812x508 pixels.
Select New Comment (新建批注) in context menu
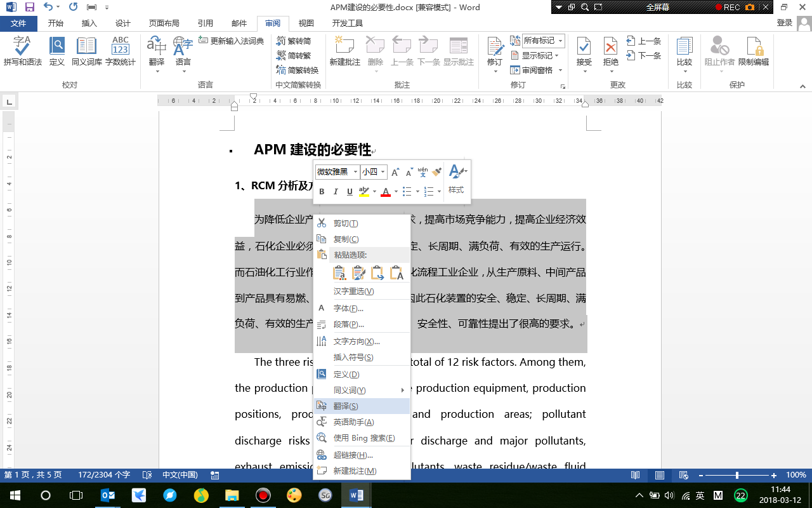point(362,471)
